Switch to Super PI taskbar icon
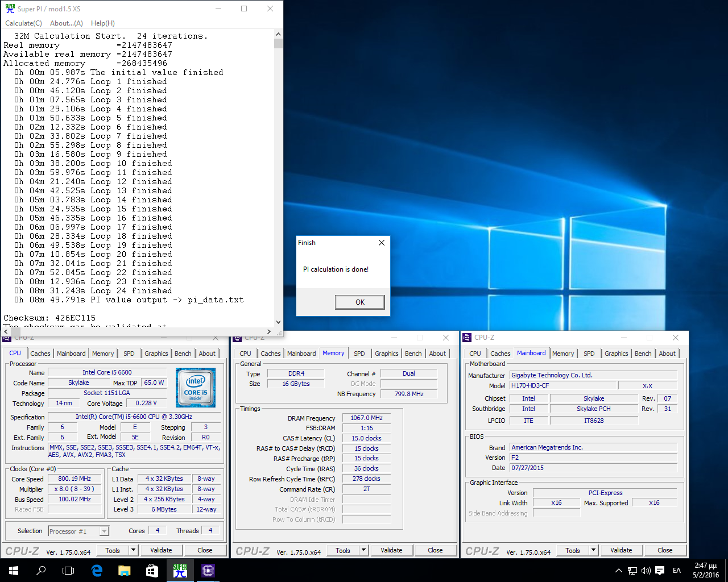The height and width of the screenshot is (582, 728). 180,570
